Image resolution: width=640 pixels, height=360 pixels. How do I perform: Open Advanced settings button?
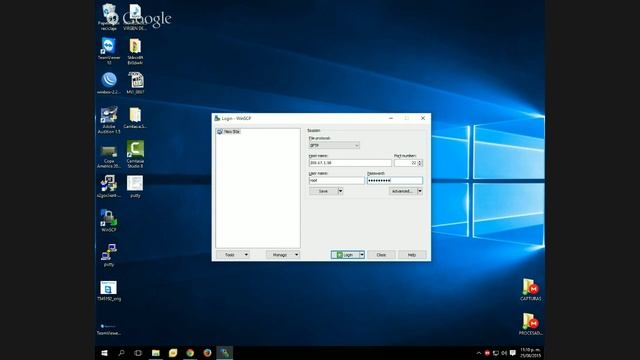[x=402, y=191]
